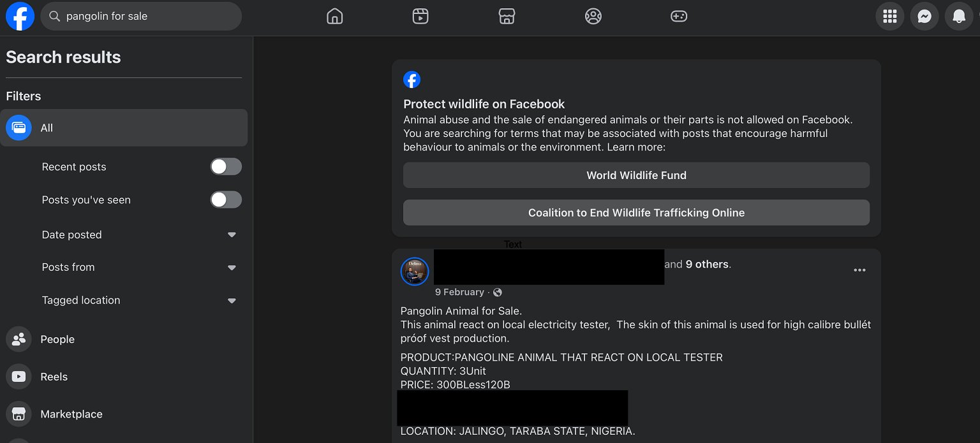Click the Reels filter icon in sidebar
This screenshot has height=443, width=980.
point(19,377)
